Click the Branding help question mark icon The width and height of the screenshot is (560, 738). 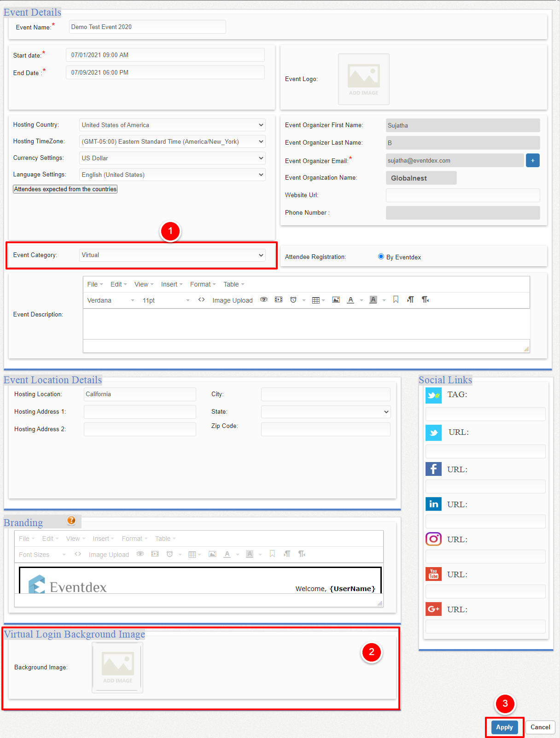(71, 521)
